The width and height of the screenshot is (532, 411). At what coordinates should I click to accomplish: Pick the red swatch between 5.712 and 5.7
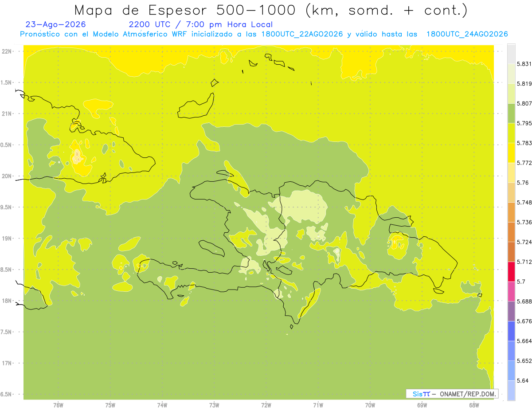pos(511,271)
